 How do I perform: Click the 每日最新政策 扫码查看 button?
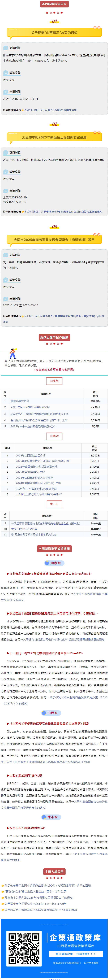pos(75,954)
